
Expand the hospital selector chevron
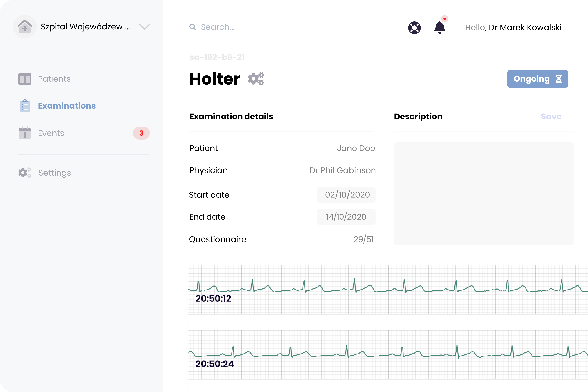coord(144,27)
